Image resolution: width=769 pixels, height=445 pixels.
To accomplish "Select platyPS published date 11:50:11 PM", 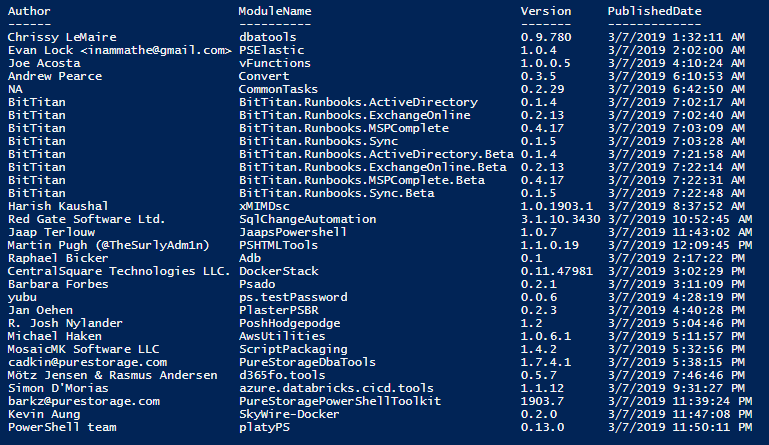I will pos(680,427).
